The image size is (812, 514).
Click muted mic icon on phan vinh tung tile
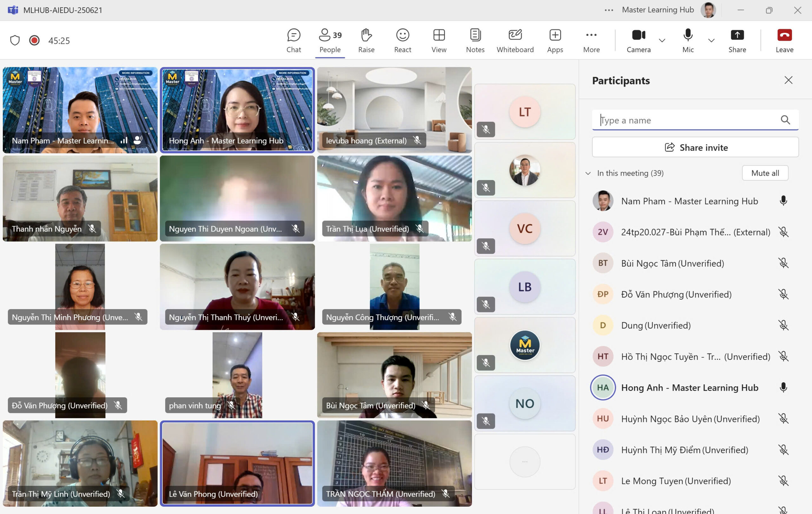231,405
